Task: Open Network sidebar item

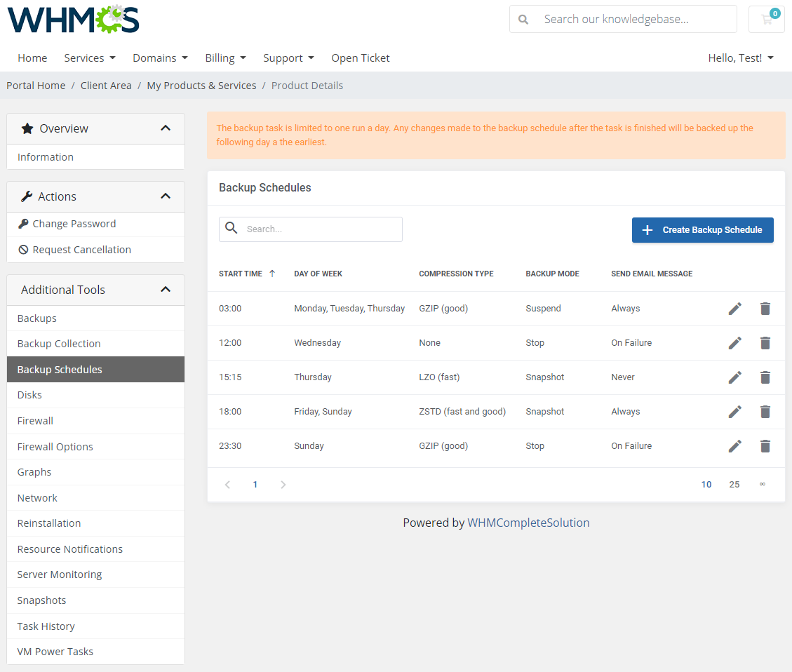Action: 96,498
